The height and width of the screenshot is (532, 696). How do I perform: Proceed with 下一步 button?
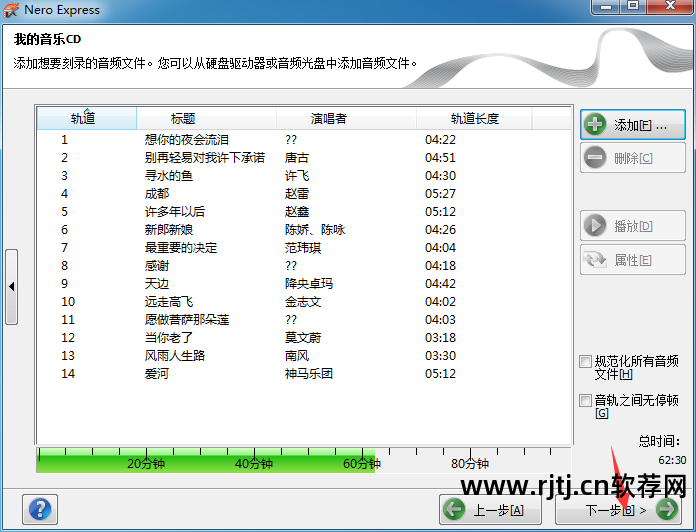click(x=620, y=510)
